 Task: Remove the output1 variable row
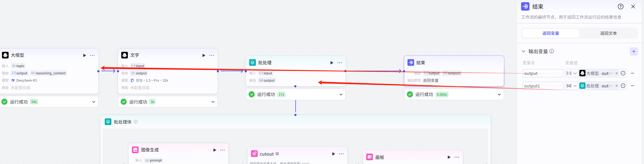coord(633,86)
